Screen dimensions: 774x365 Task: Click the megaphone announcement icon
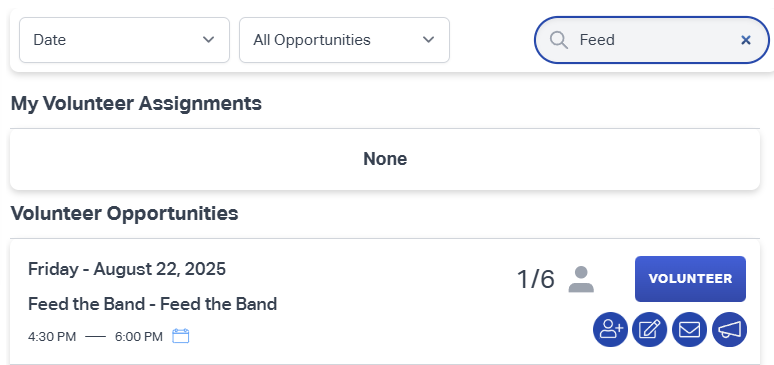730,329
